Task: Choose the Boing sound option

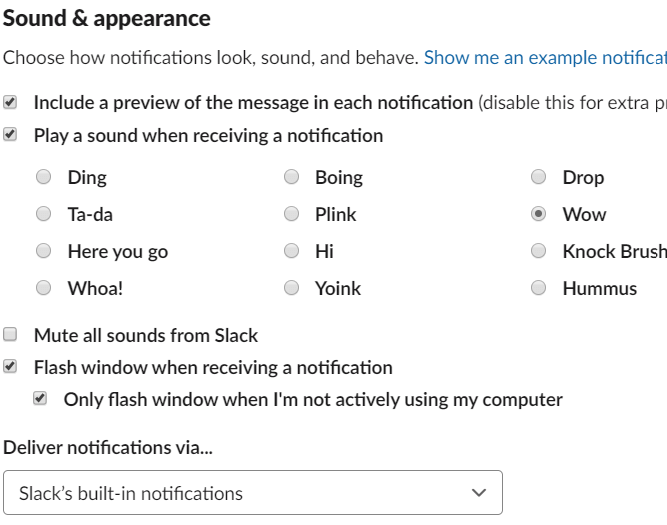Action: click(x=292, y=178)
